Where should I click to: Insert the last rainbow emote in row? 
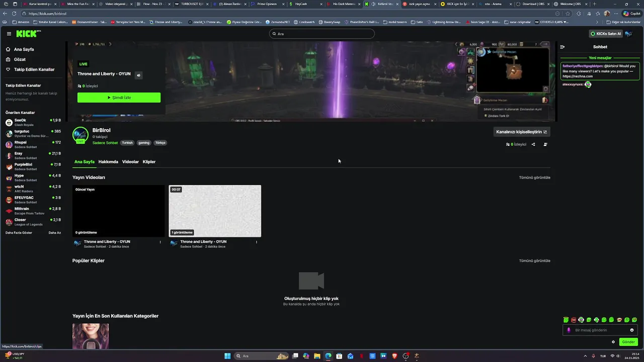click(x=634, y=320)
